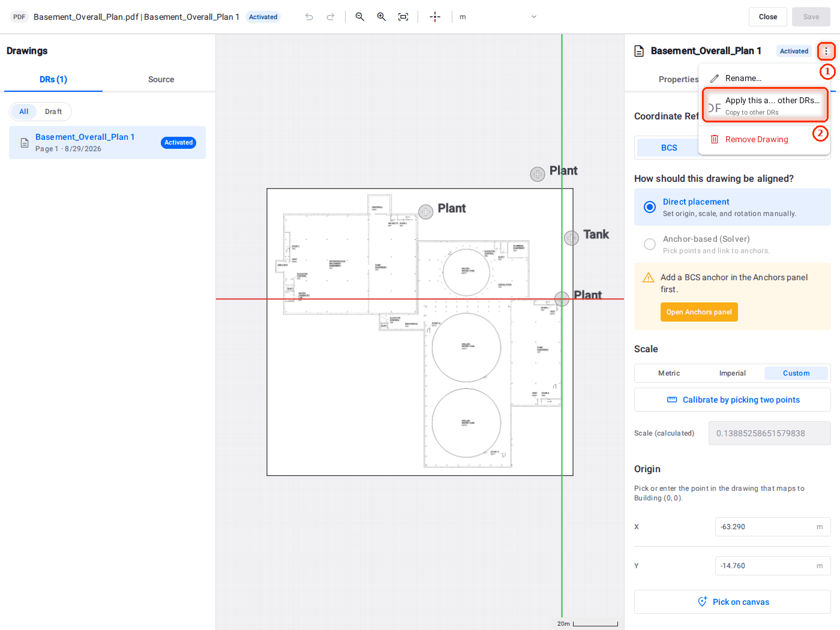This screenshot has height=630, width=840.
Task: Click the PDF file type badge
Action: click(19, 17)
